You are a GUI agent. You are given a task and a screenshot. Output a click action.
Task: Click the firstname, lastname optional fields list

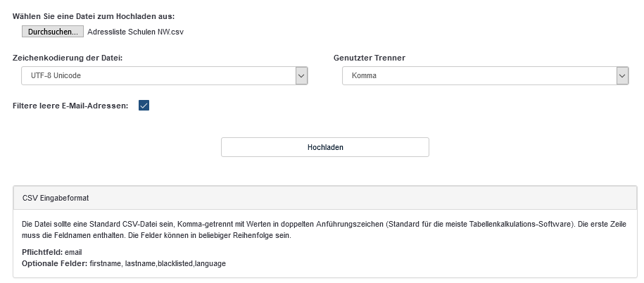158,263
